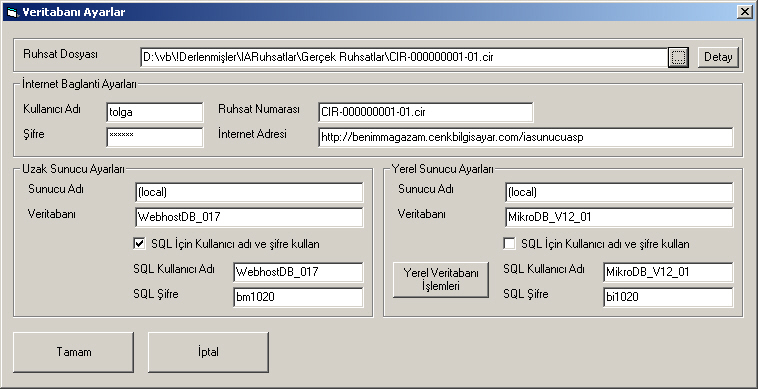Enable SQL credentials checkbox under Yerel Sunucu
Viewport: 758px width, 389px height.
coord(510,244)
